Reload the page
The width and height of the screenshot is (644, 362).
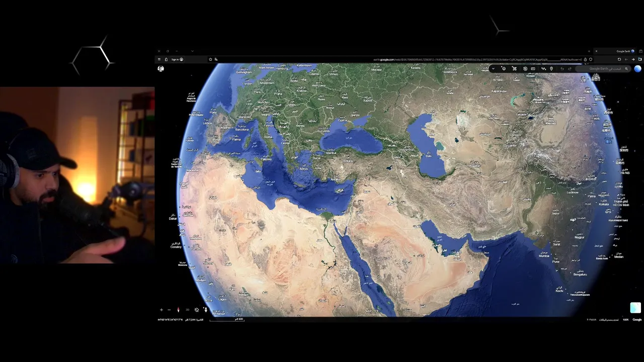(x=619, y=59)
